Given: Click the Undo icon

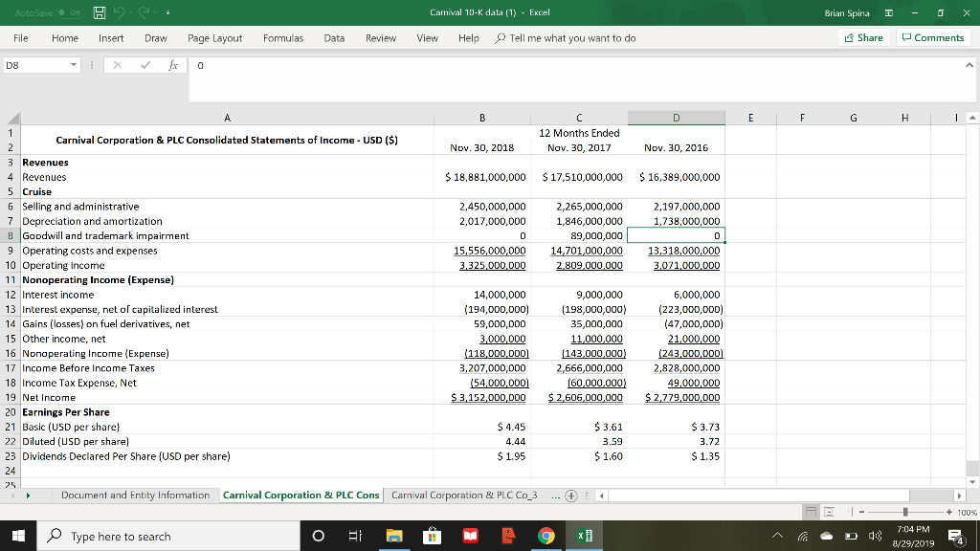Looking at the screenshot, I should [119, 12].
